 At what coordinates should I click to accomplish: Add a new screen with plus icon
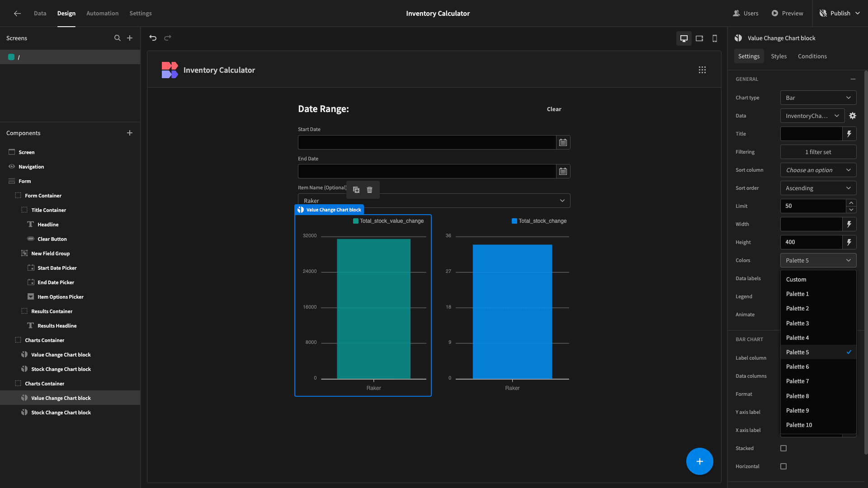click(130, 38)
